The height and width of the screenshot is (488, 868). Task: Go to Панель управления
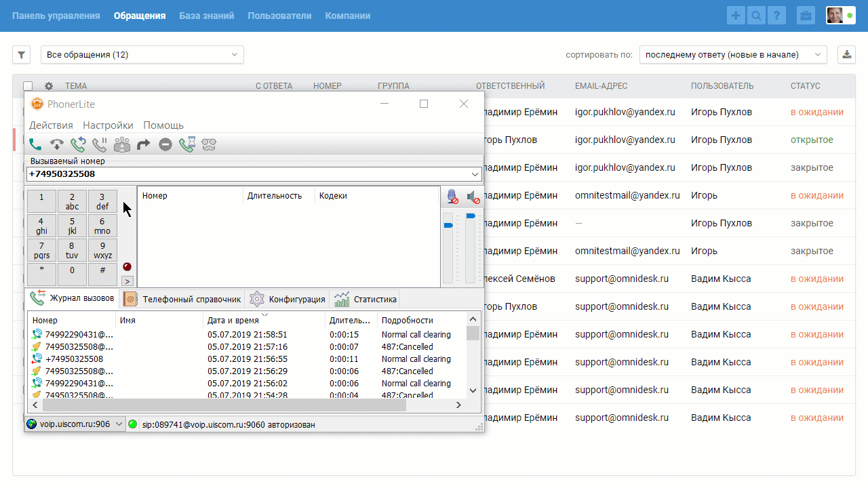tap(56, 16)
